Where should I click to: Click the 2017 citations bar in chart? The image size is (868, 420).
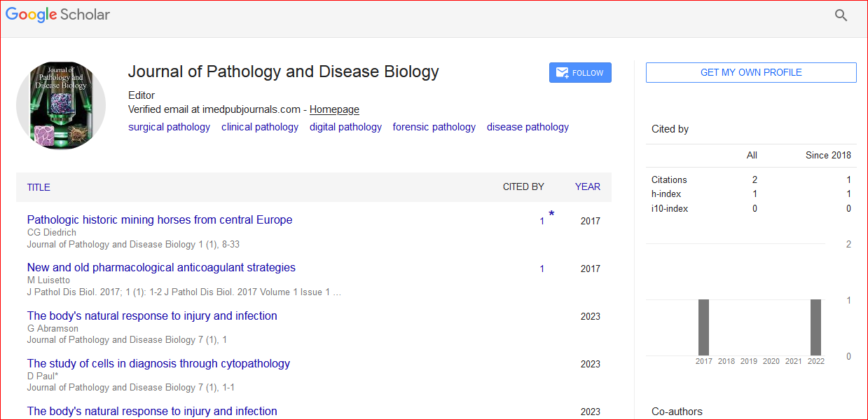click(x=703, y=327)
